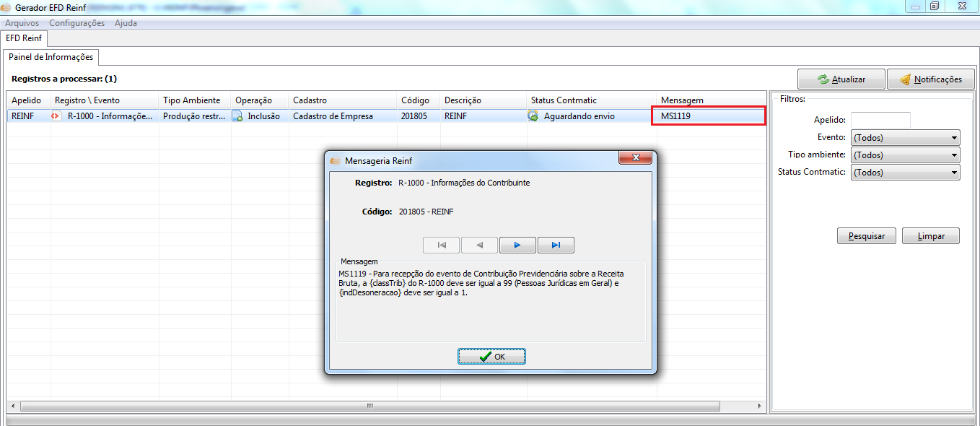Select the Produção restr... ambiente cell
This screenshot has height=426, width=980.
[195, 116]
